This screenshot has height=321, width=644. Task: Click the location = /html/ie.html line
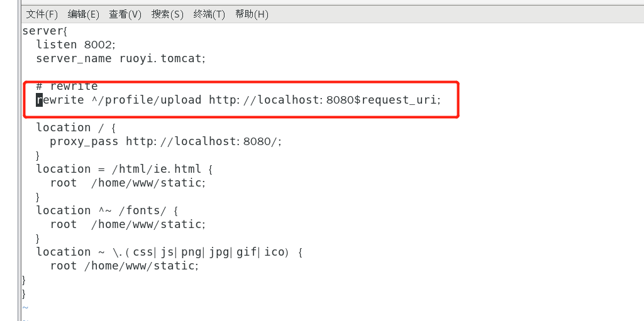125,169
